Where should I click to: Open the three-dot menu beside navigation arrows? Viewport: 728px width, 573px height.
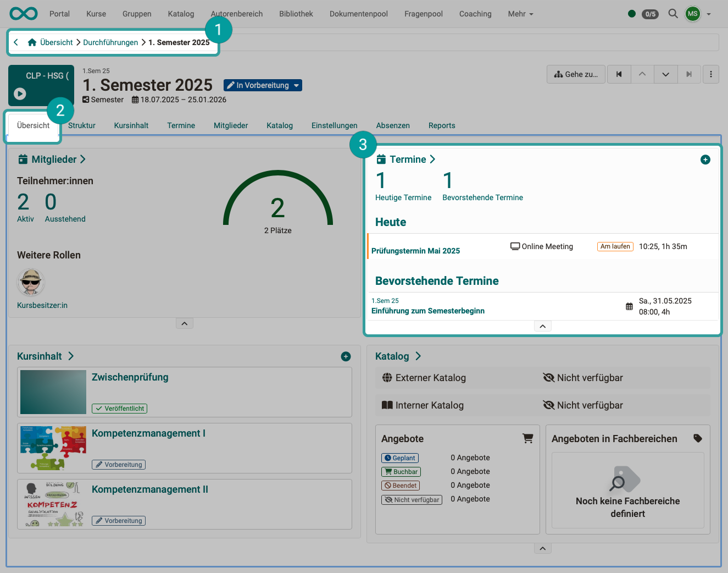pos(711,74)
